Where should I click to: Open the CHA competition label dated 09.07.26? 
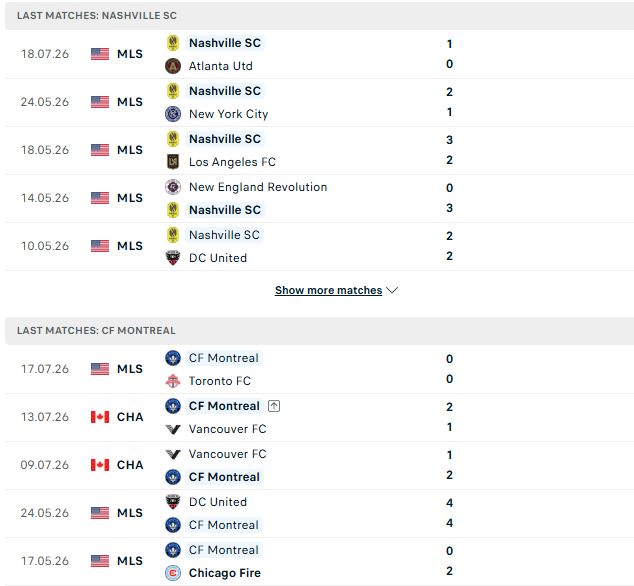coord(130,465)
